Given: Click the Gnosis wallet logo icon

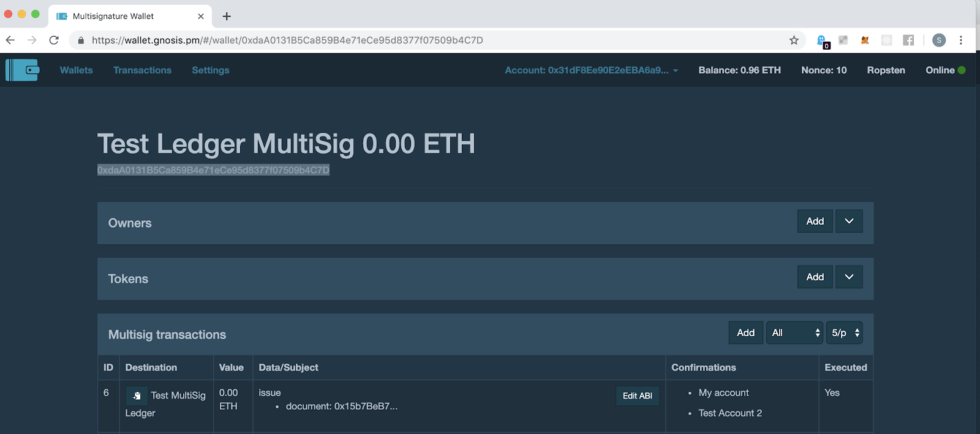Looking at the screenshot, I should coord(23,70).
